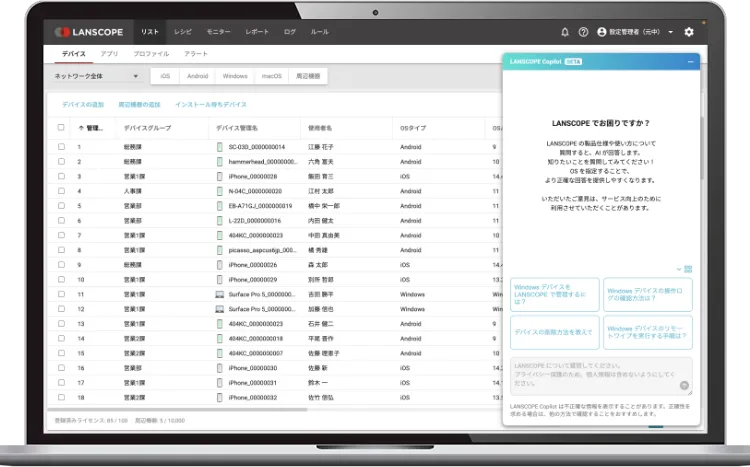
Task: Click the Copilot send message icon
Action: 684,385
